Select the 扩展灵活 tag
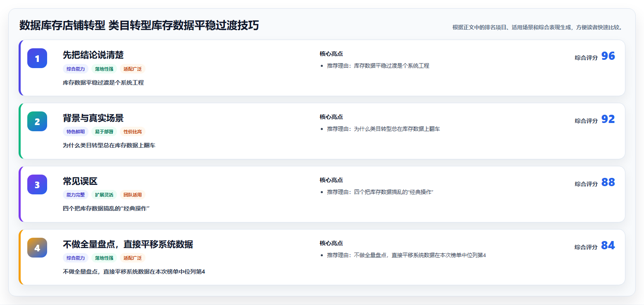The width and height of the screenshot is (644, 305). (104, 195)
